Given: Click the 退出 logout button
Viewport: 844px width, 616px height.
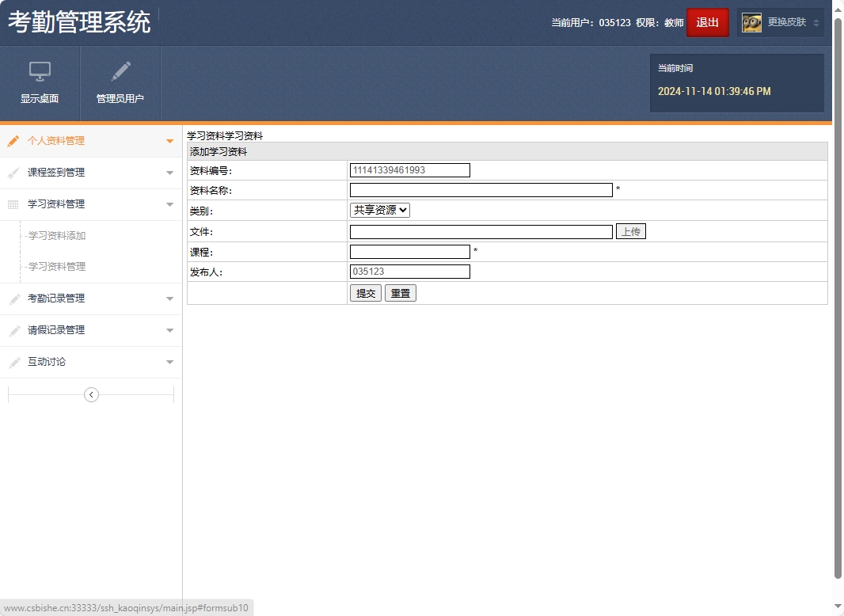Looking at the screenshot, I should pos(707,22).
